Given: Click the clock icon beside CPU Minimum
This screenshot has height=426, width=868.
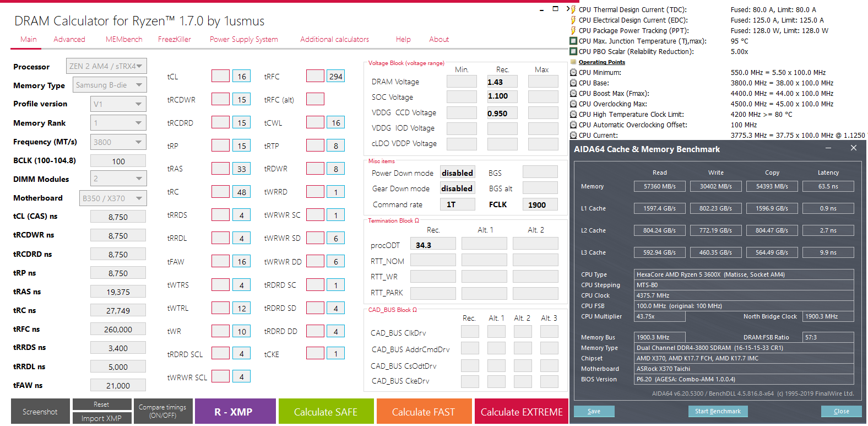Looking at the screenshot, I should (x=573, y=72).
